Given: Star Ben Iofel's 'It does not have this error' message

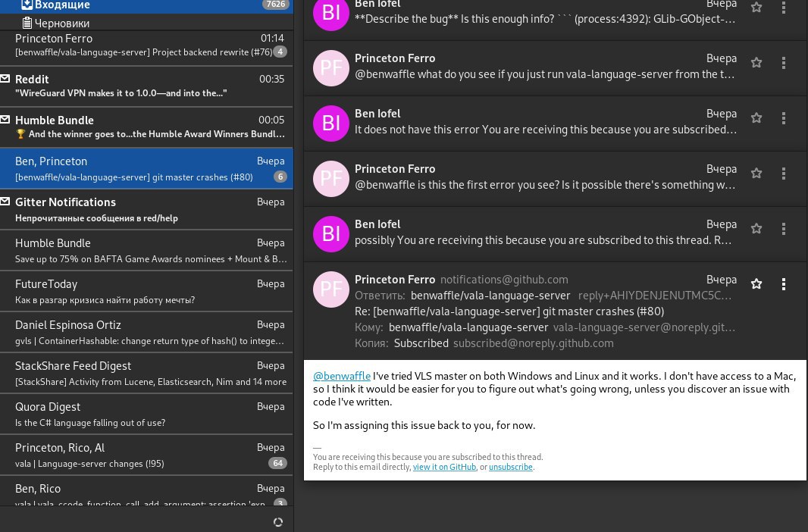Looking at the screenshot, I should 756,118.
